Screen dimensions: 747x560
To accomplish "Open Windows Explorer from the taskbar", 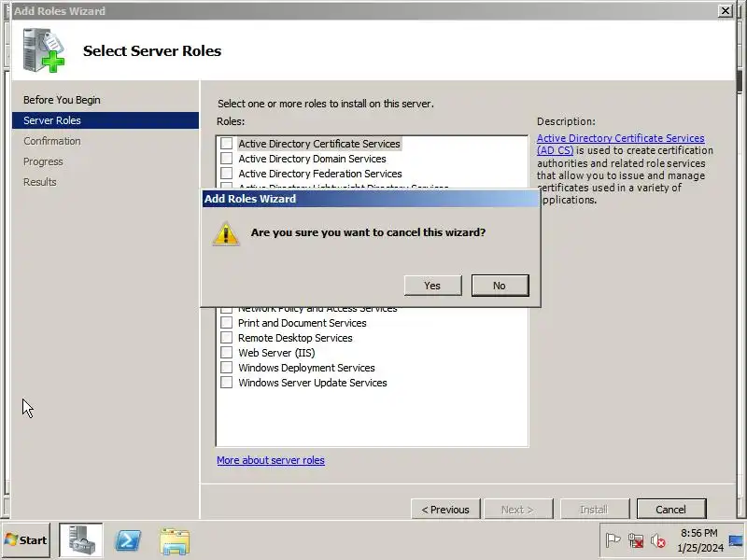I will pos(175,541).
